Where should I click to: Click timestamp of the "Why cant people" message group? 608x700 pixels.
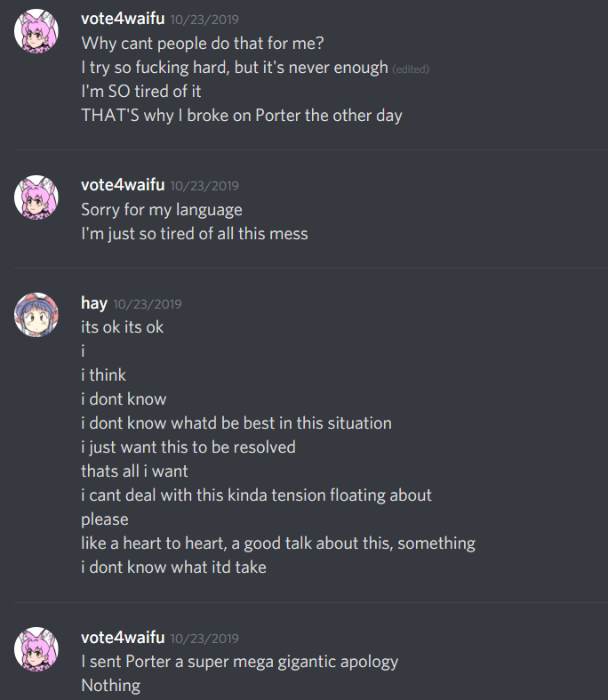(x=204, y=20)
